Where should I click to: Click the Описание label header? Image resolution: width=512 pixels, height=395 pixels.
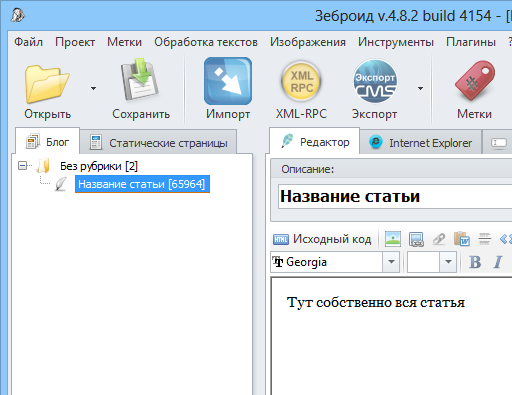(307, 169)
